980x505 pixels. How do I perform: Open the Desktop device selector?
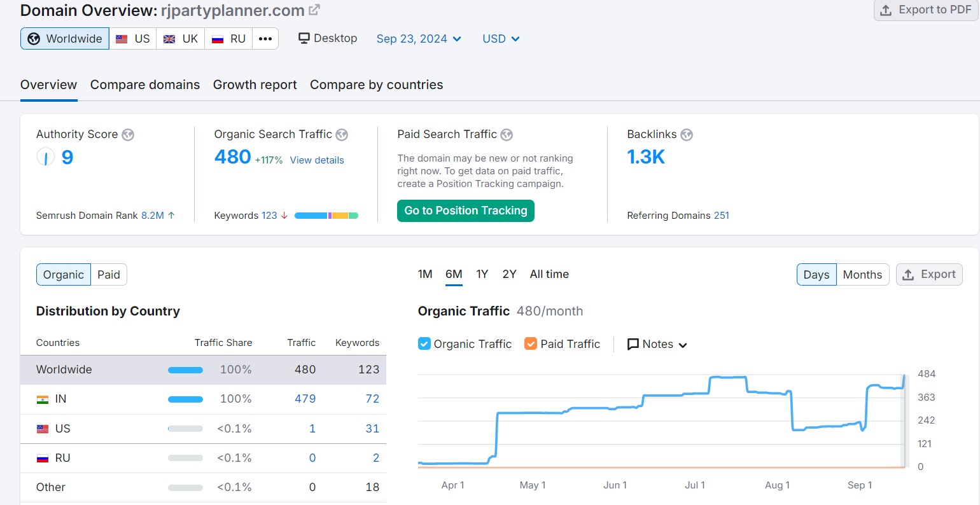point(328,38)
